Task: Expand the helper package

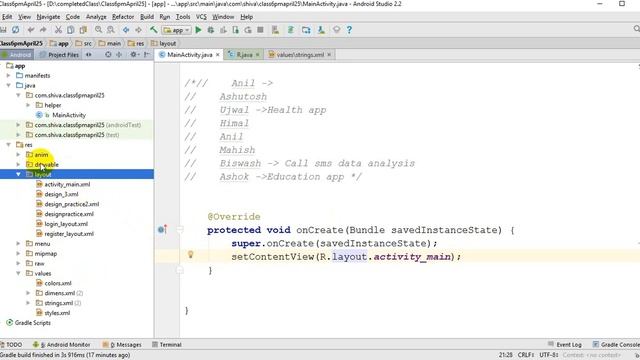Action: click(28, 105)
